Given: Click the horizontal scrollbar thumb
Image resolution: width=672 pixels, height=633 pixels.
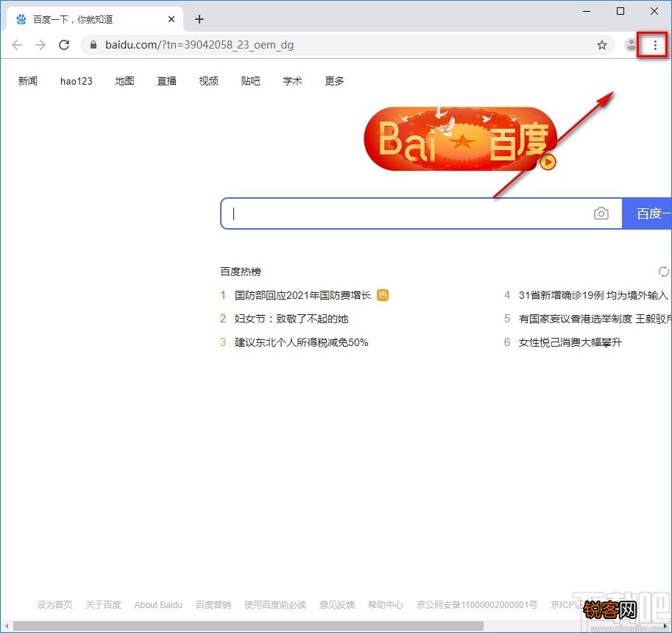Looking at the screenshot, I should pyautogui.click(x=248, y=626).
